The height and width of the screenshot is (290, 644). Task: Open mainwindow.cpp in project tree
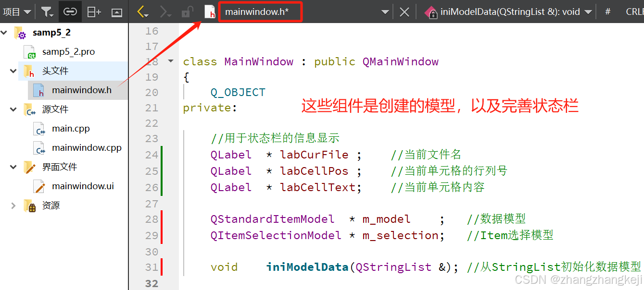(x=87, y=148)
